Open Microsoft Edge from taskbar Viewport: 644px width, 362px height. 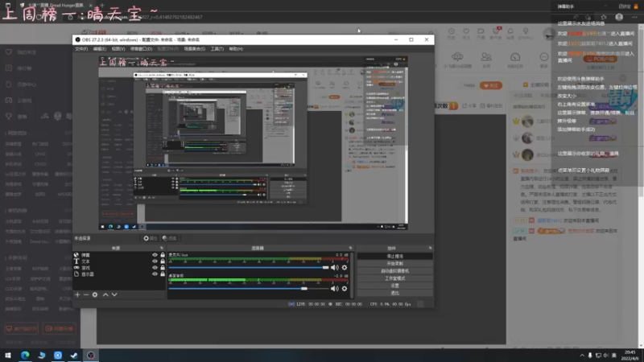pyautogui.click(x=25, y=355)
